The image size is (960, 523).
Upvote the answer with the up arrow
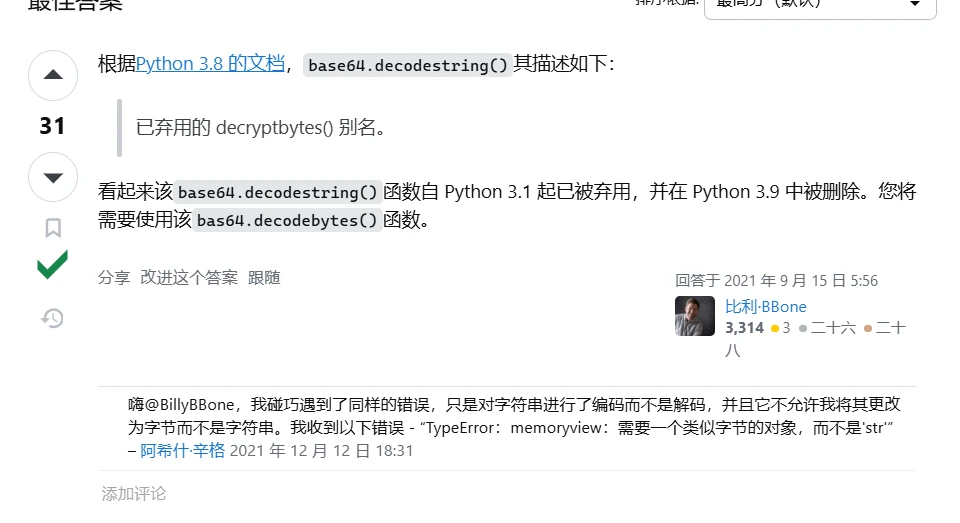53,75
